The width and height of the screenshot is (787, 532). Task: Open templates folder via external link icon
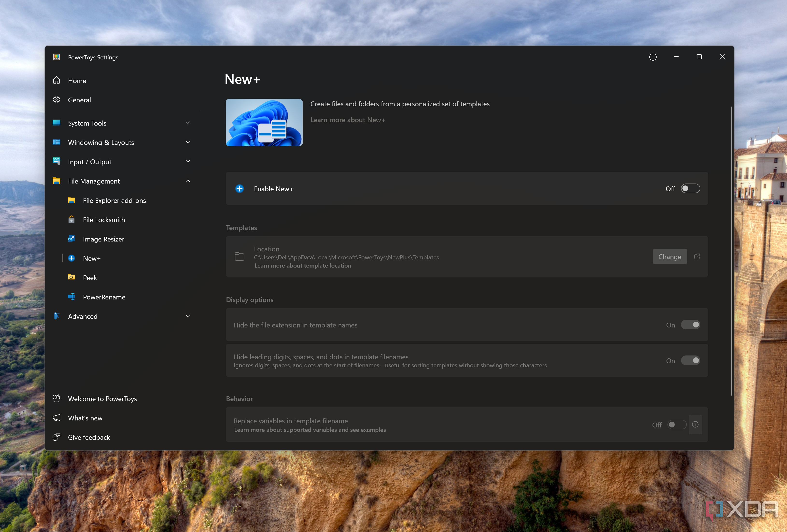(x=697, y=256)
